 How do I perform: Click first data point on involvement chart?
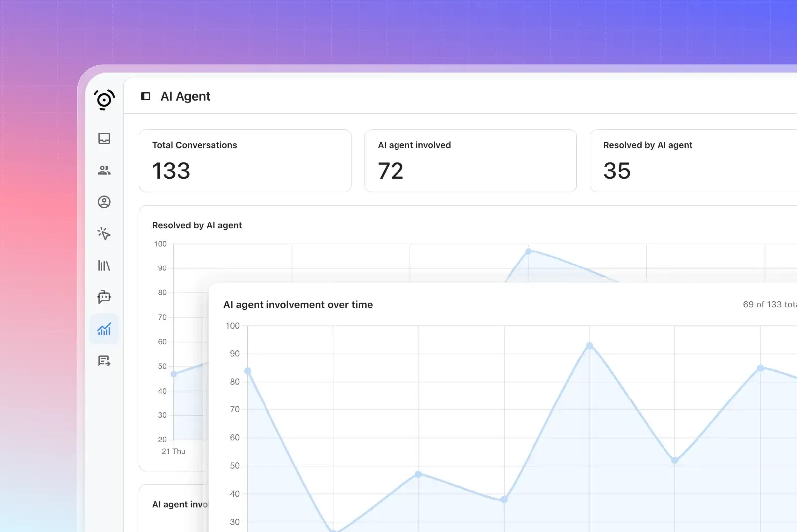248,371
